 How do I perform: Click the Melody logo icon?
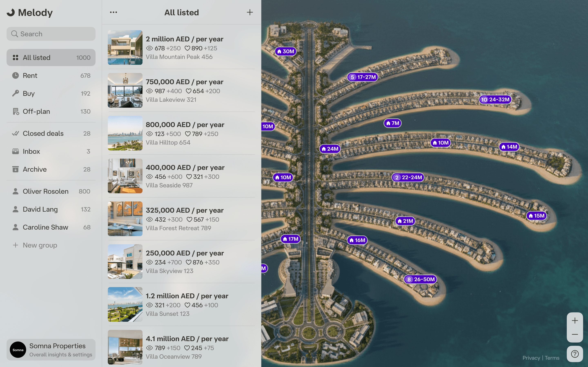pos(11,12)
